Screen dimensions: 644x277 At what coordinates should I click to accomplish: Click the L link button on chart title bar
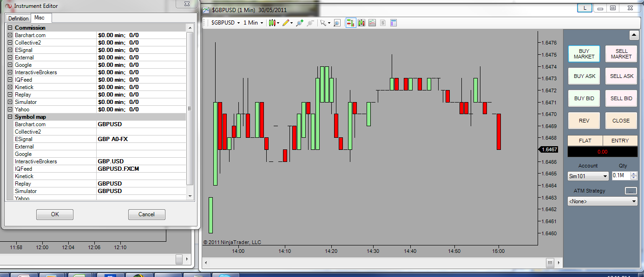click(x=585, y=8)
